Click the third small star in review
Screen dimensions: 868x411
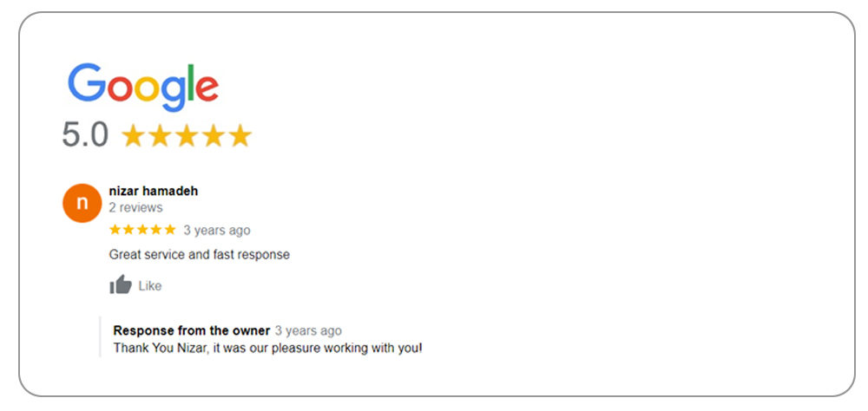(142, 230)
